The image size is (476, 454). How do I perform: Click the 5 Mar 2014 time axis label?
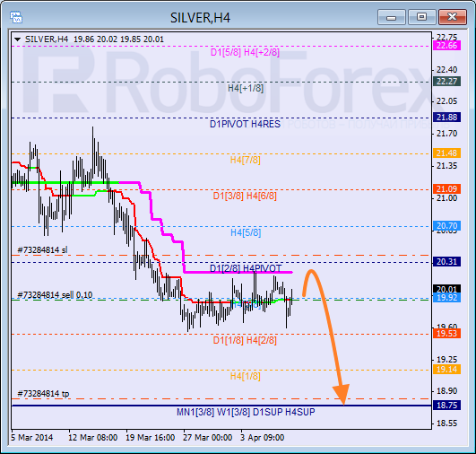point(32,438)
